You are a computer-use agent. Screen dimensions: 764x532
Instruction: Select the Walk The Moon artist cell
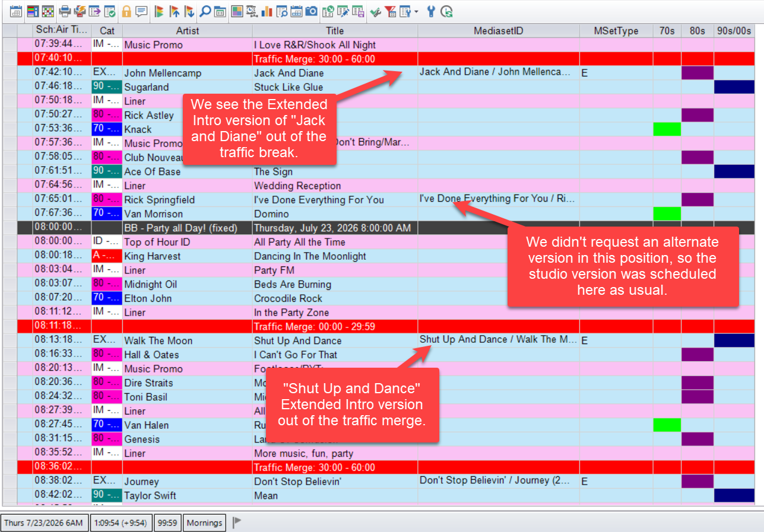pos(188,341)
